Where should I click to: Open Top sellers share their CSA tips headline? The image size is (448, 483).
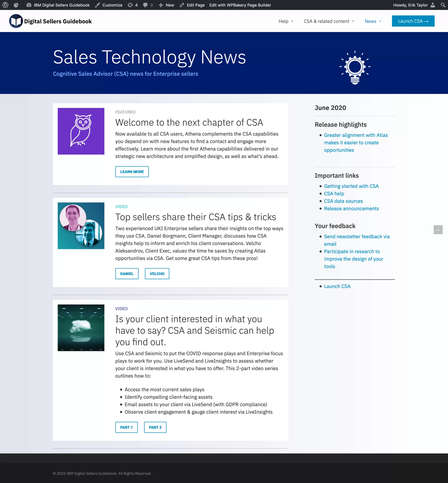pos(196,217)
